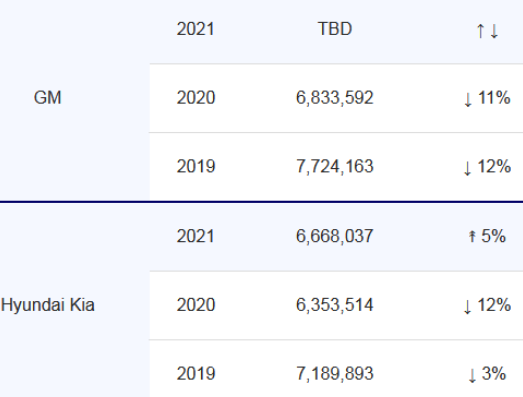The height and width of the screenshot is (397, 523).
Task: Click the down arrow next to 11%
Action: pos(468,99)
